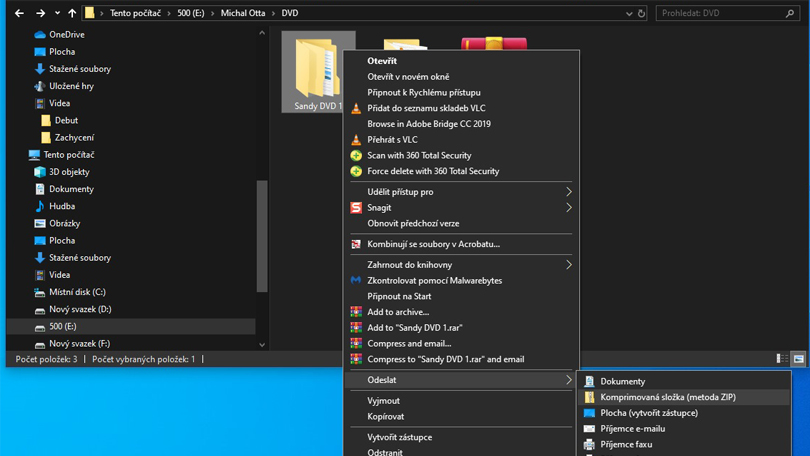
Task: Open OneDrive in the navigation pane
Action: coord(67,35)
